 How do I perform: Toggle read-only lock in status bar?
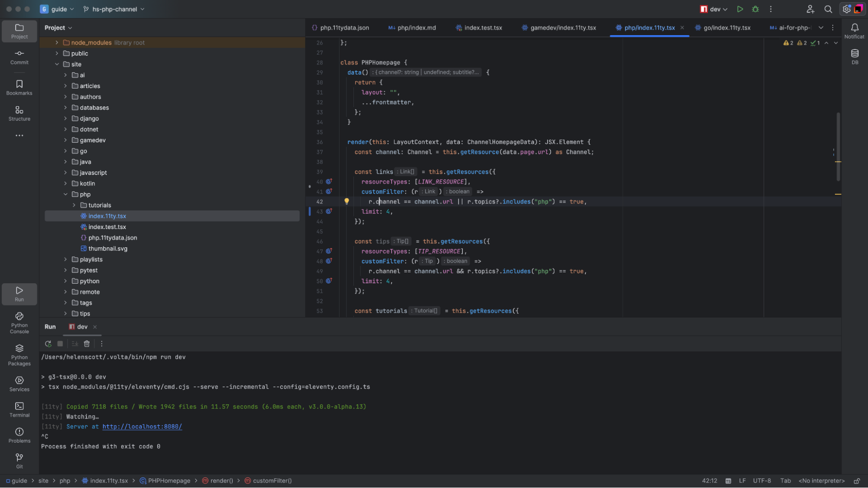857,481
